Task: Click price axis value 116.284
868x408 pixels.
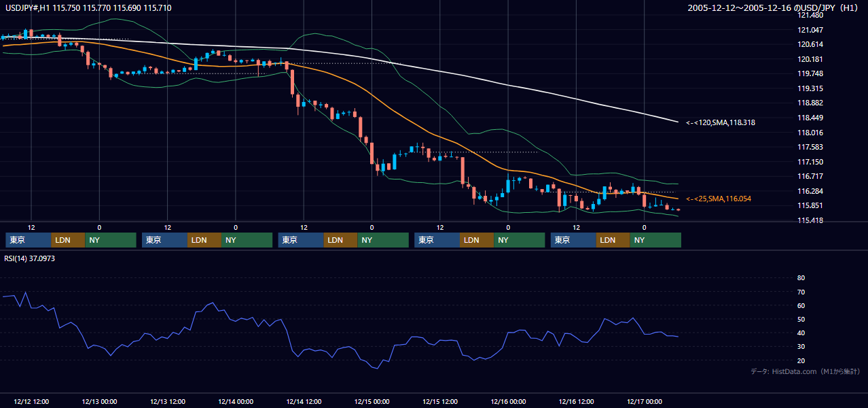Action: 810,192
